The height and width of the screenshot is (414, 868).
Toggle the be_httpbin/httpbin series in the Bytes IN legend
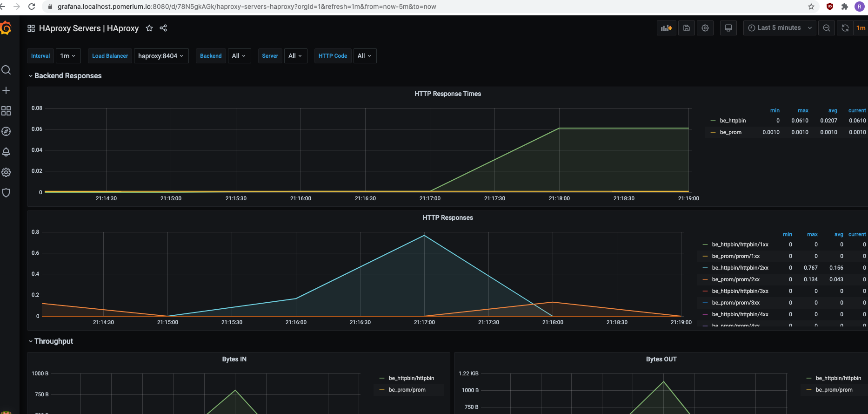411,378
